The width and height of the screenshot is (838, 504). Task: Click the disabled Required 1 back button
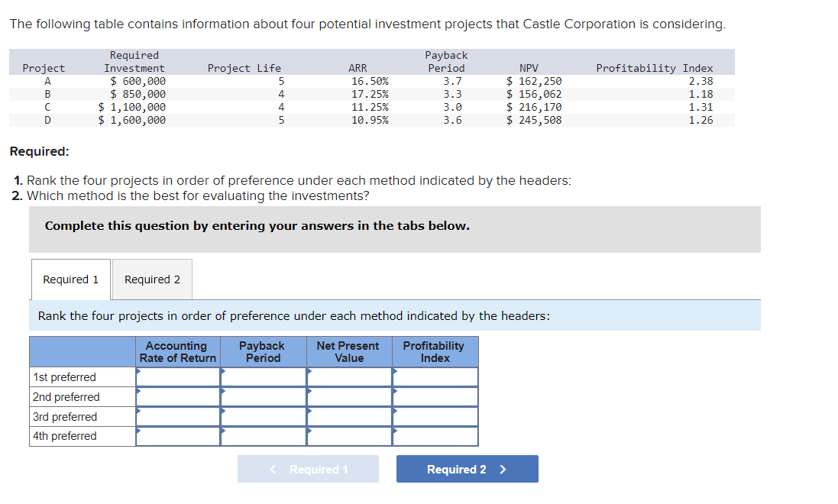pos(308,469)
